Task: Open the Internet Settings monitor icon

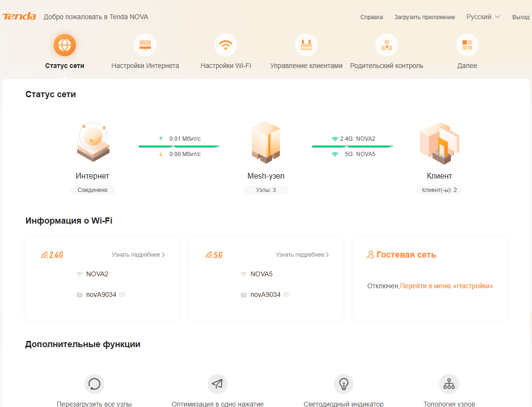Action: [145, 45]
